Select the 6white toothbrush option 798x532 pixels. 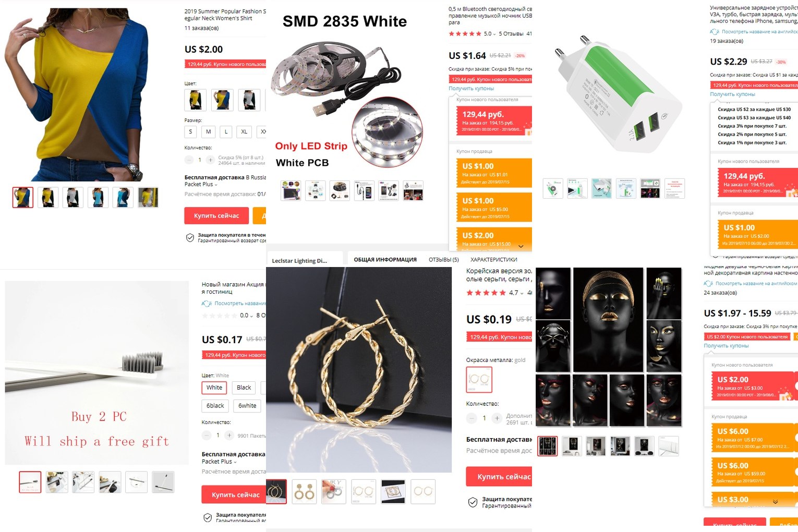pyautogui.click(x=247, y=406)
